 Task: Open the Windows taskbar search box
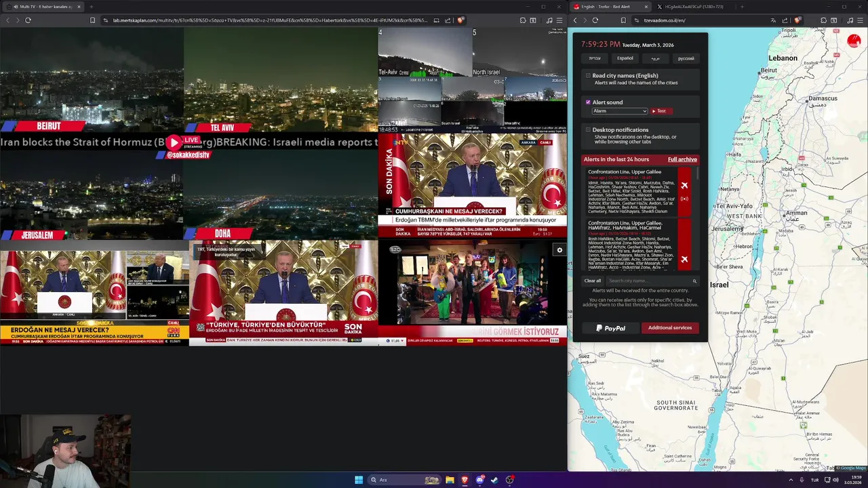[x=404, y=480]
